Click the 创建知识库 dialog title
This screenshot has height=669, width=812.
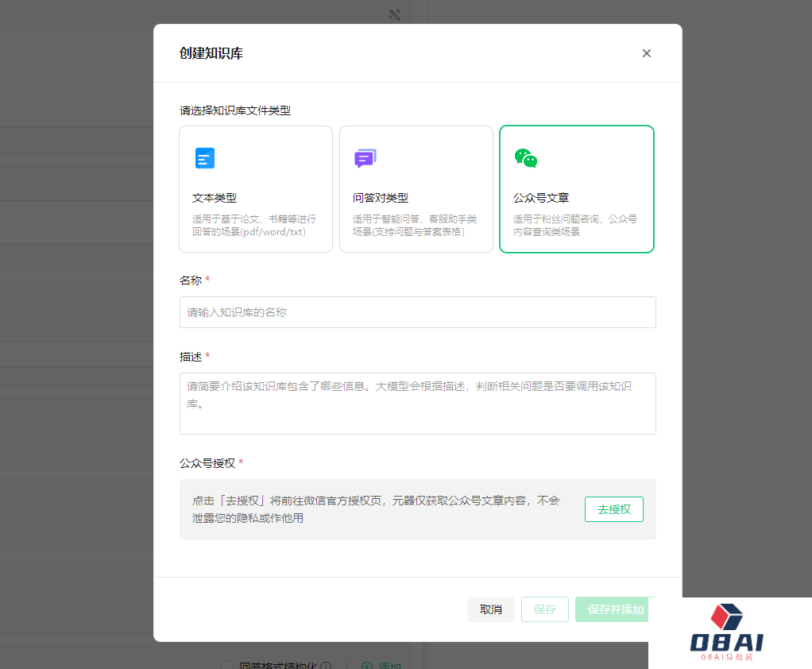211,53
